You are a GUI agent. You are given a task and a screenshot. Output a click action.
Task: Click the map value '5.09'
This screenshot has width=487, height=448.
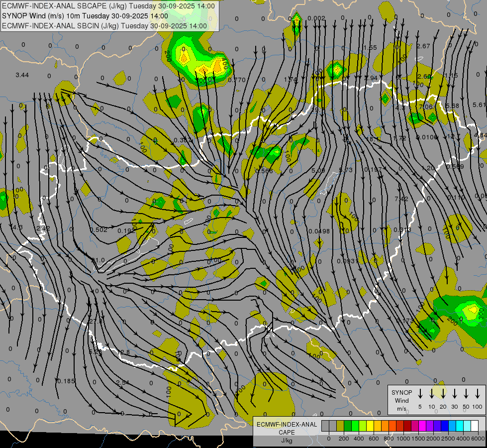[x=318, y=170]
